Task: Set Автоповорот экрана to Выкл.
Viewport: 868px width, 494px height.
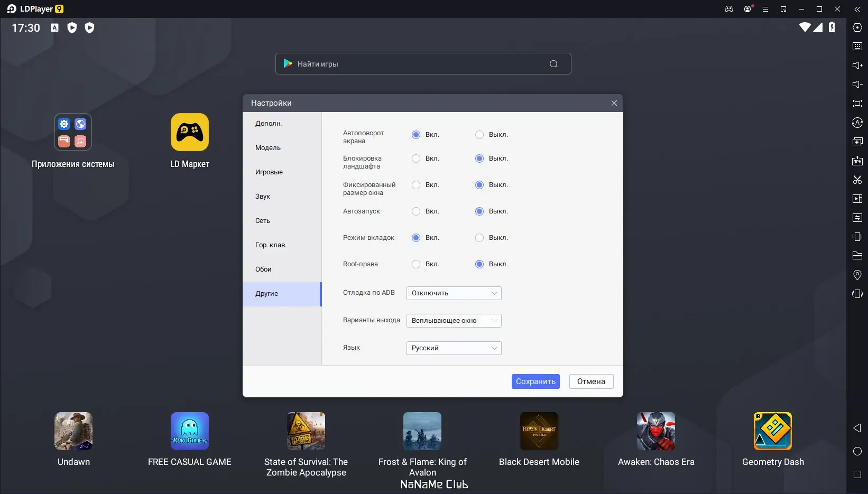Action: click(x=479, y=135)
